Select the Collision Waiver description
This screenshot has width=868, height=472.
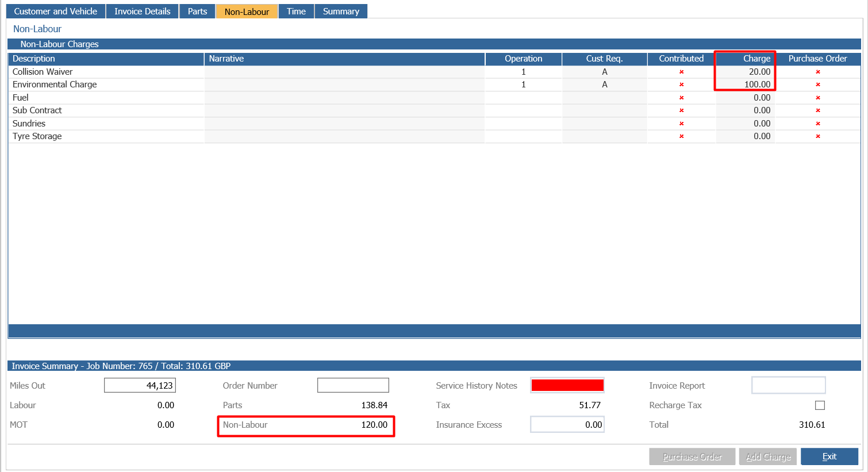43,72
